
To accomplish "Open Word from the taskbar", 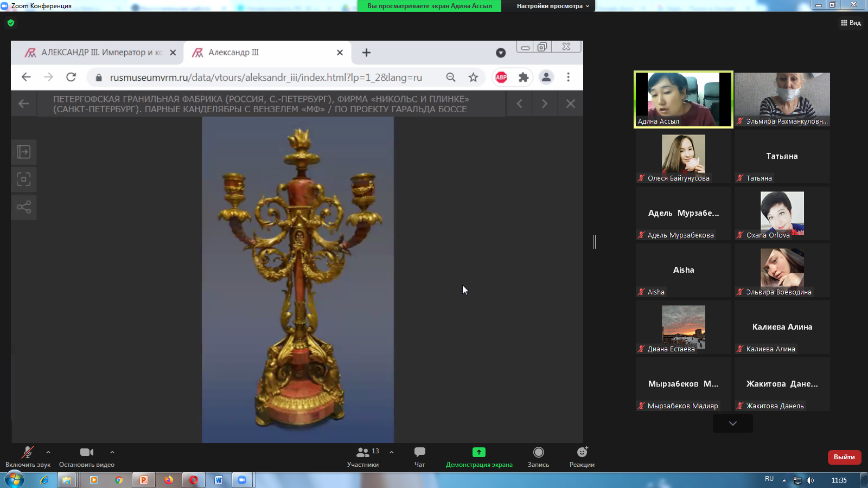I will (219, 480).
